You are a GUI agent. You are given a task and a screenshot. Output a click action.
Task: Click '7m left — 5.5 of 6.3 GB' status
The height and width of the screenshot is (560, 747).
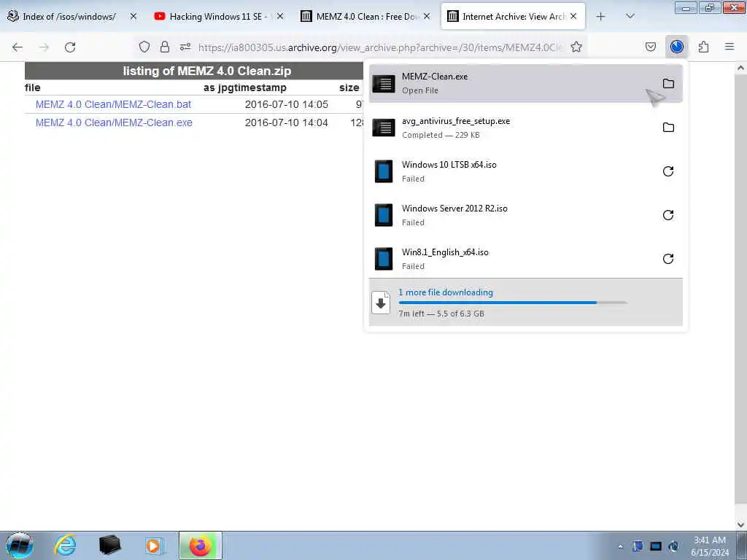click(x=441, y=314)
